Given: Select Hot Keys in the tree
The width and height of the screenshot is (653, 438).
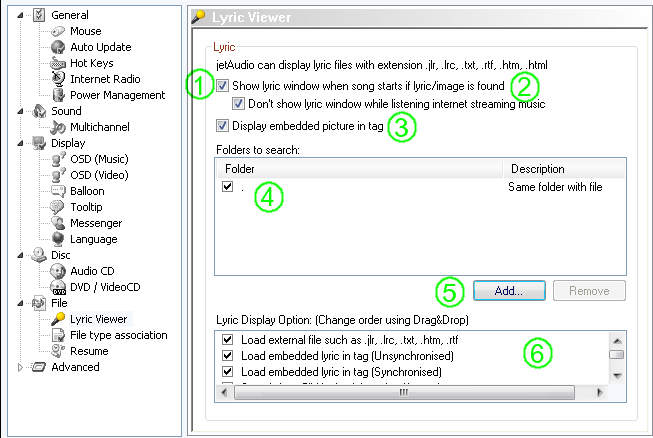Looking at the screenshot, I should pyautogui.click(x=92, y=63).
